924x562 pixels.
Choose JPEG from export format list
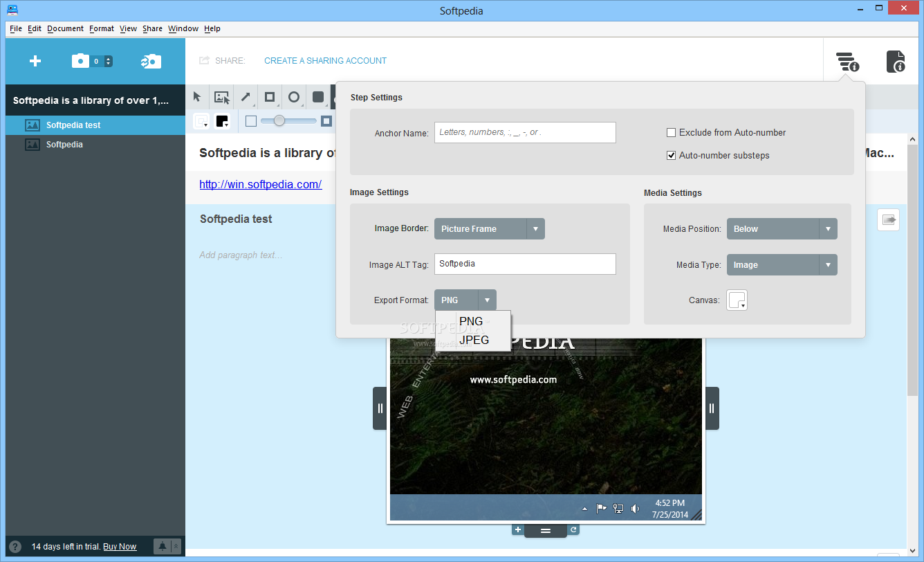coord(473,341)
